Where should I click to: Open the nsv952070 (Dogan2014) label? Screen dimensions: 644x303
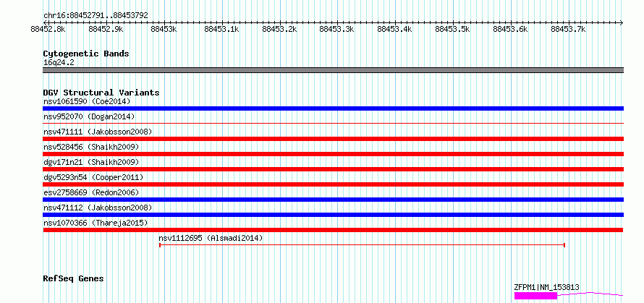click(89, 116)
